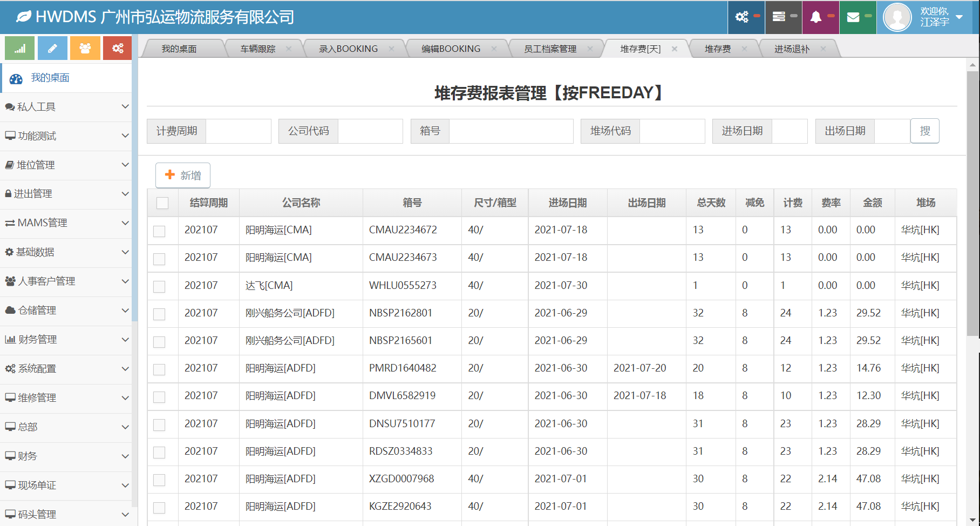Expand the 维修管理 sidebar menu
The width and height of the screenshot is (980, 526).
[x=66, y=398]
